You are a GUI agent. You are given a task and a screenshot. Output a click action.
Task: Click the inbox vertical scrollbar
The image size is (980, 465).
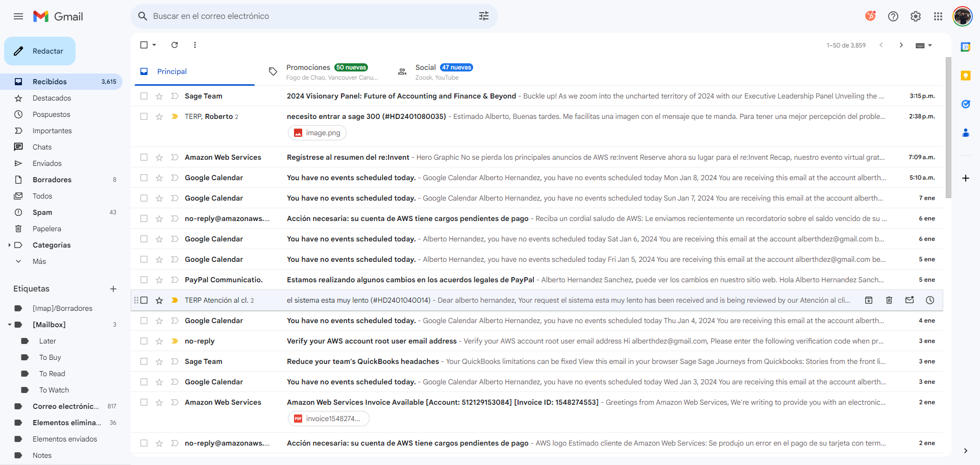coord(948,128)
